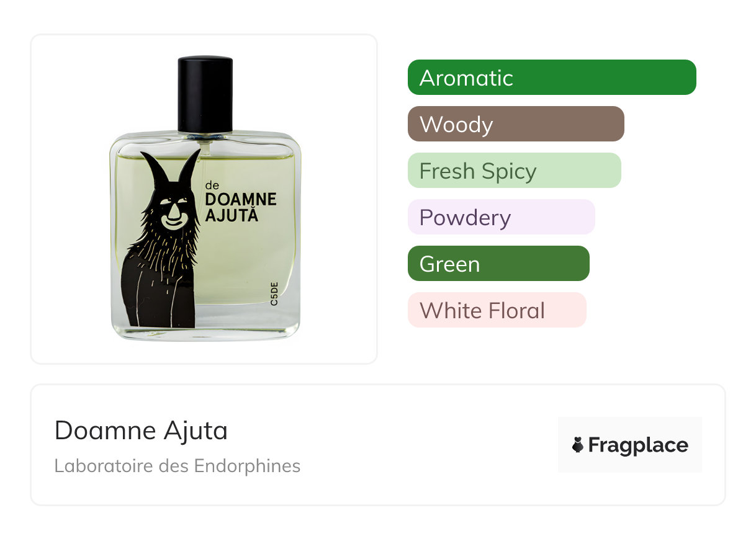The width and height of the screenshot is (756, 536).
Task: Click the black bottle cap
Action: (x=205, y=94)
